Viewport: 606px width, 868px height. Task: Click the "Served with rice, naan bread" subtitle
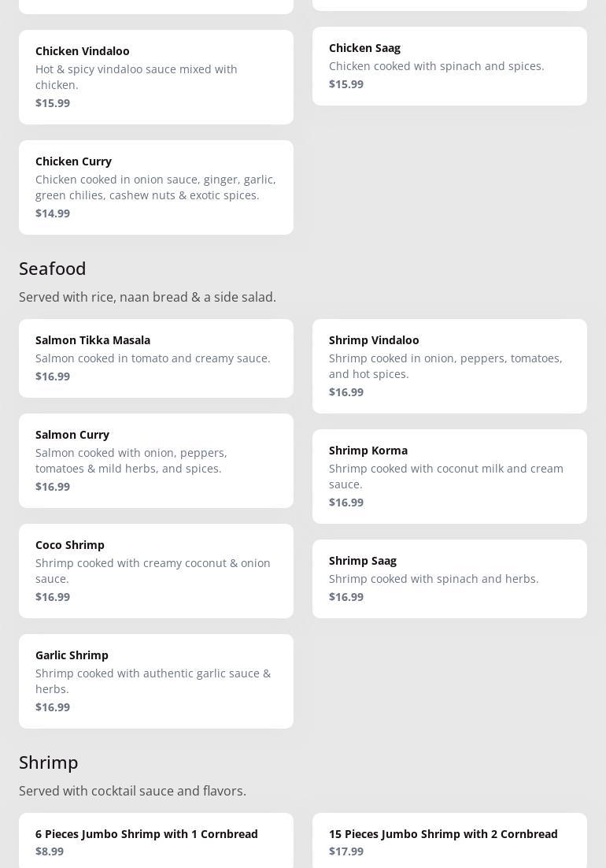(x=147, y=297)
